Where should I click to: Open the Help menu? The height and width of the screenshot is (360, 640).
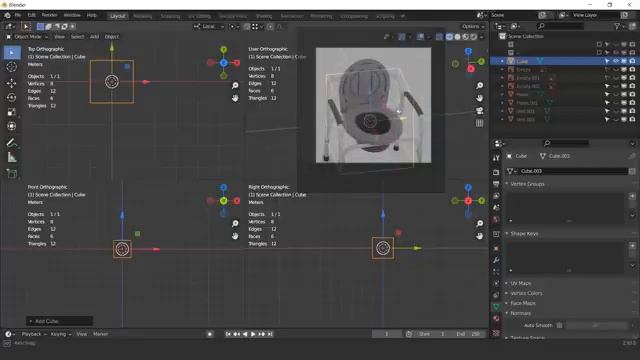pyautogui.click(x=91, y=15)
